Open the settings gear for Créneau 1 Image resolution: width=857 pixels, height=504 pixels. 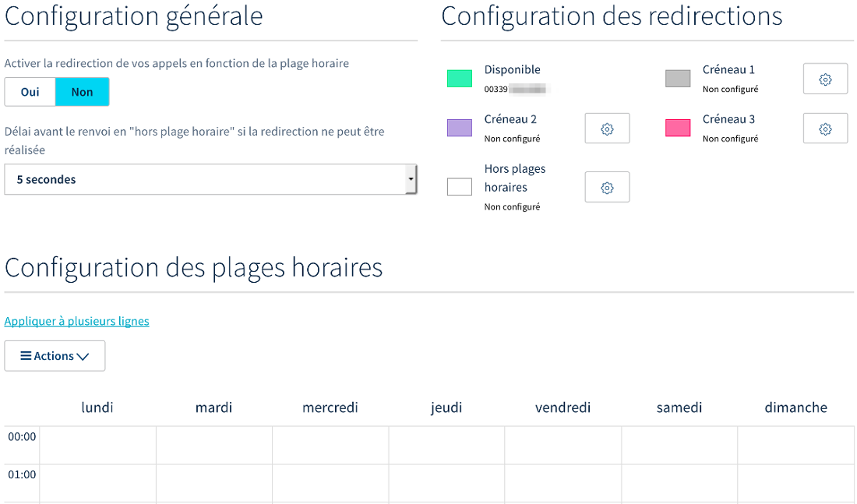(825, 78)
